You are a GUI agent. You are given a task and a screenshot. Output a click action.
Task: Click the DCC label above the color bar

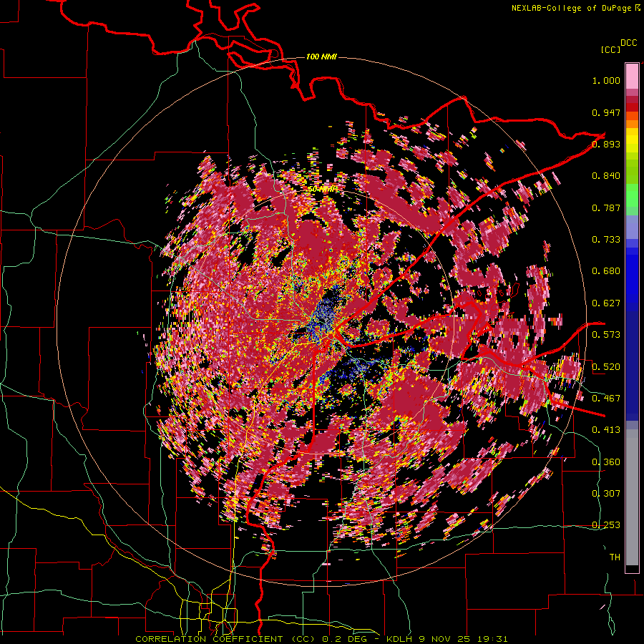tap(628, 43)
